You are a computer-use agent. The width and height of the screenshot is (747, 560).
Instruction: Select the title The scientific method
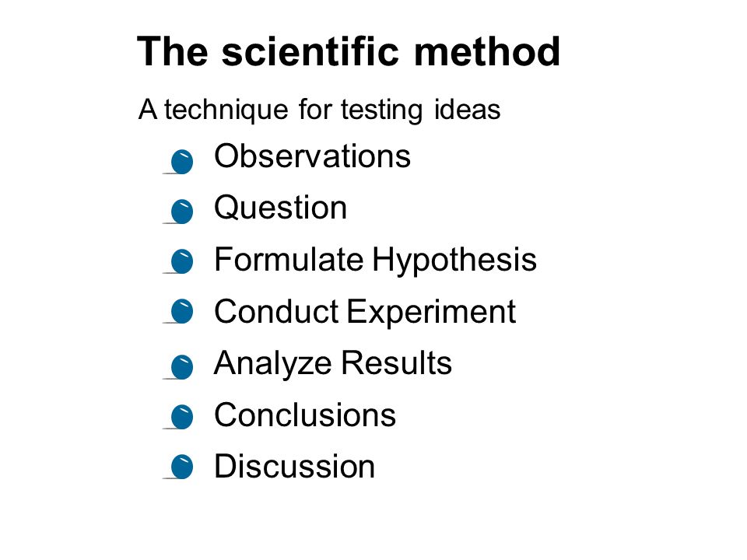pyautogui.click(x=349, y=51)
